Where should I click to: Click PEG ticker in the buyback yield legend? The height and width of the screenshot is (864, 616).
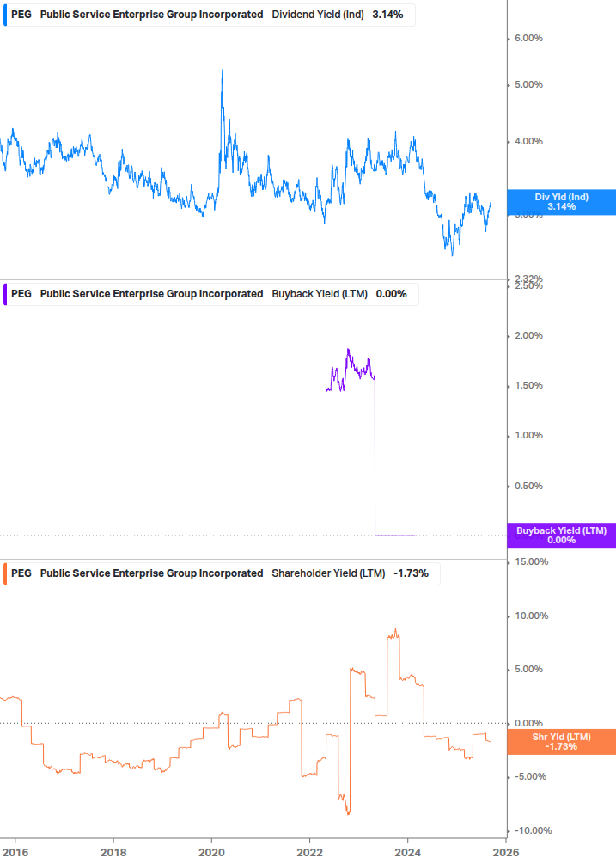tap(21, 294)
